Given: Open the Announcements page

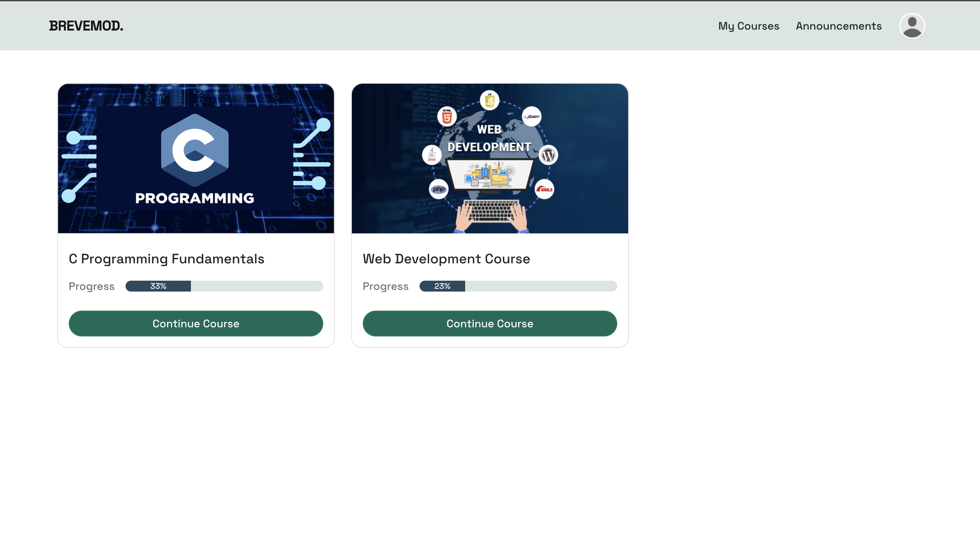Looking at the screenshot, I should click(x=838, y=26).
